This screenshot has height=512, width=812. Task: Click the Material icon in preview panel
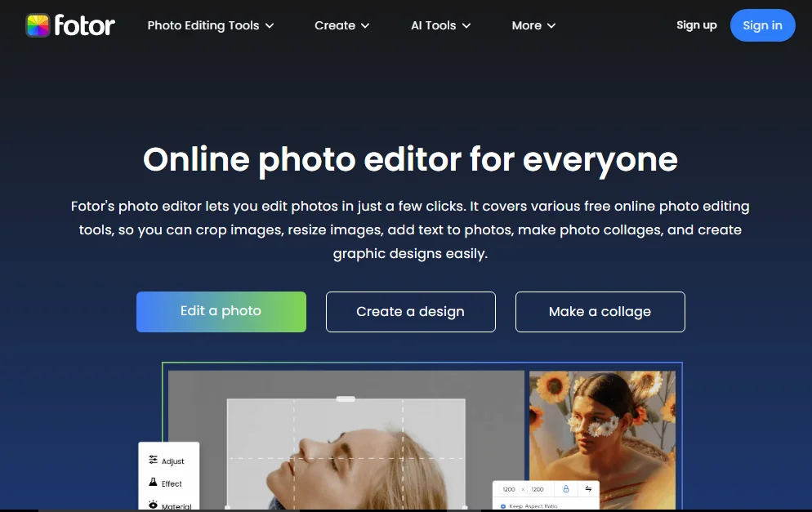pyautogui.click(x=153, y=504)
